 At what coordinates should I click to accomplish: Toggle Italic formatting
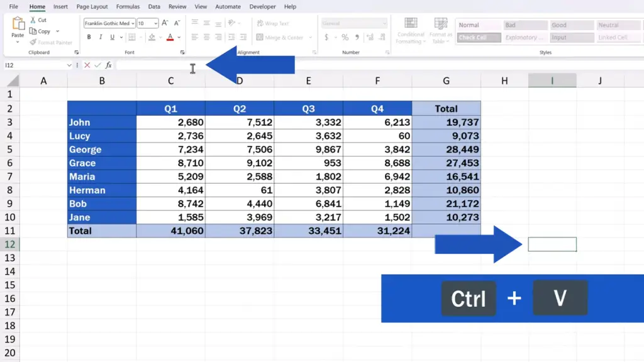point(100,37)
